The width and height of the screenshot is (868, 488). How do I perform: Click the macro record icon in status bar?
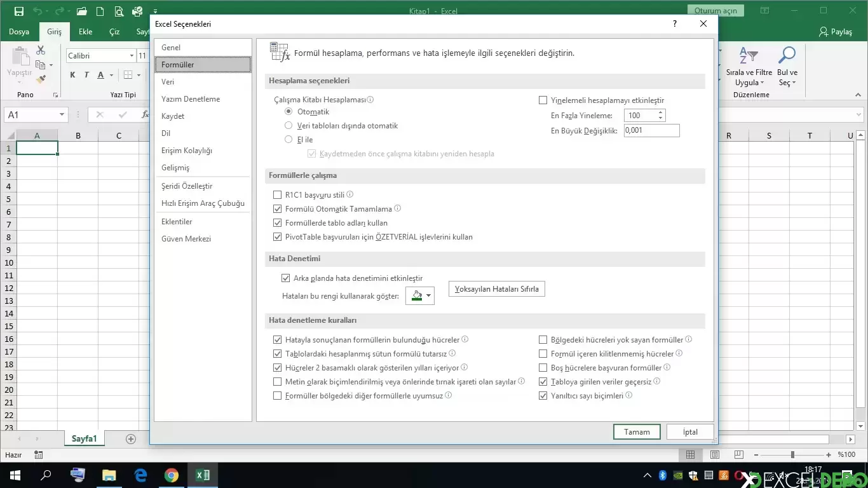click(x=39, y=455)
